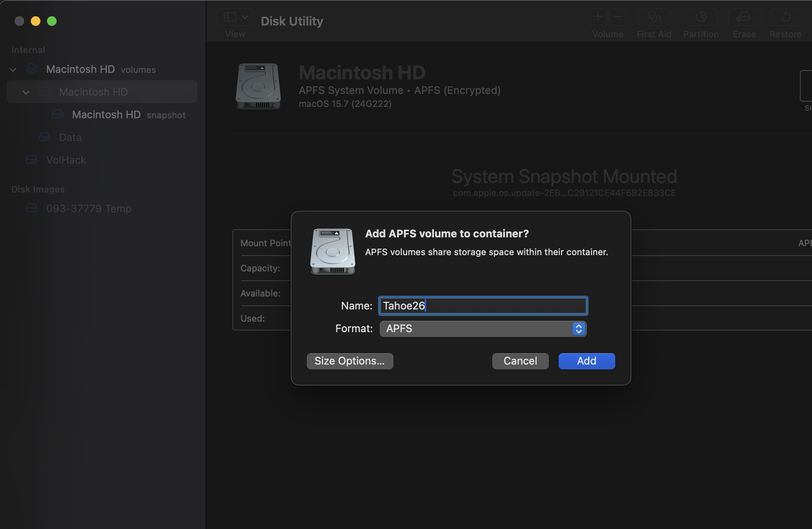
Task: Click the hard disk icon in dialog
Action: [332, 251]
